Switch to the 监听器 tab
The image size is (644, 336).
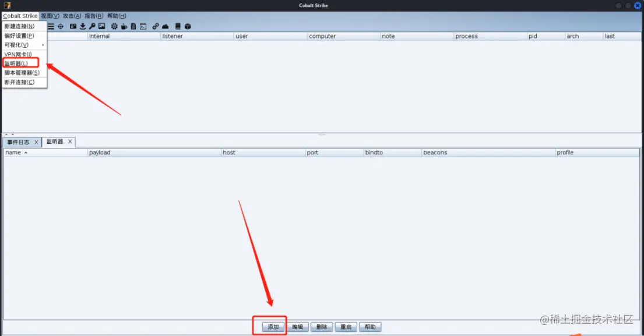click(55, 142)
